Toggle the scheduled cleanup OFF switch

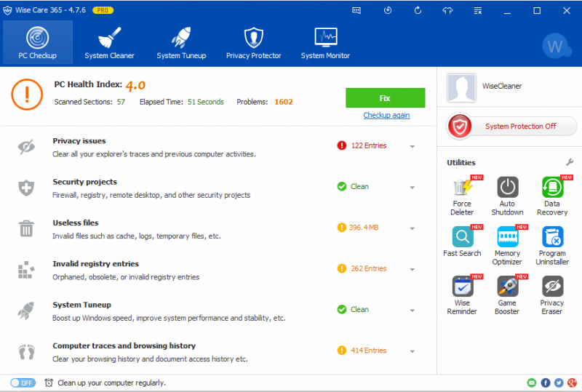click(23, 383)
